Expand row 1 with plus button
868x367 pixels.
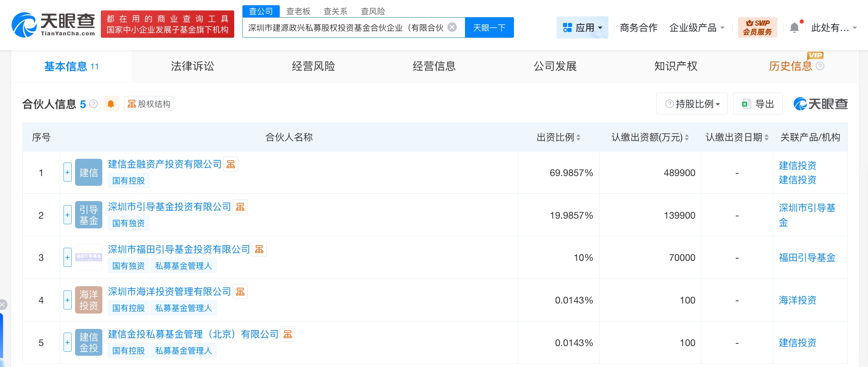pos(68,172)
